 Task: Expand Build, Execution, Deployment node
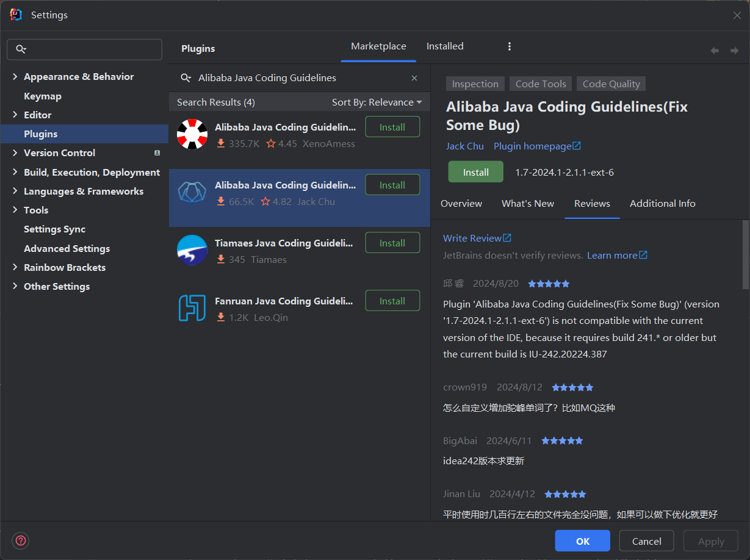(x=15, y=173)
